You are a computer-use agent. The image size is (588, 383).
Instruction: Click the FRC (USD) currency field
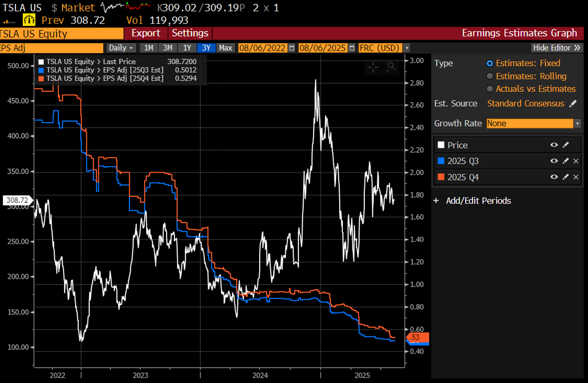pyautogui.click(x=380, y=48)
